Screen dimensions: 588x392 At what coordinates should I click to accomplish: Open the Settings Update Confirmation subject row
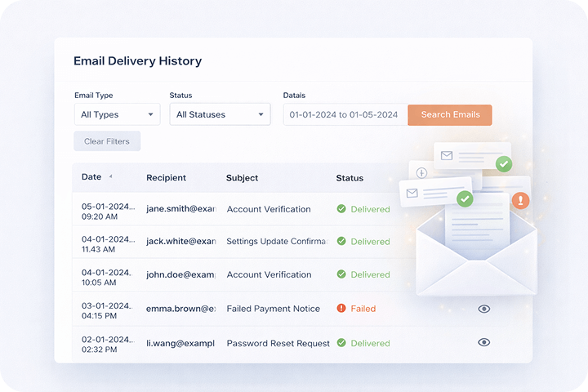pyautogui.click(x=276, y=242)
